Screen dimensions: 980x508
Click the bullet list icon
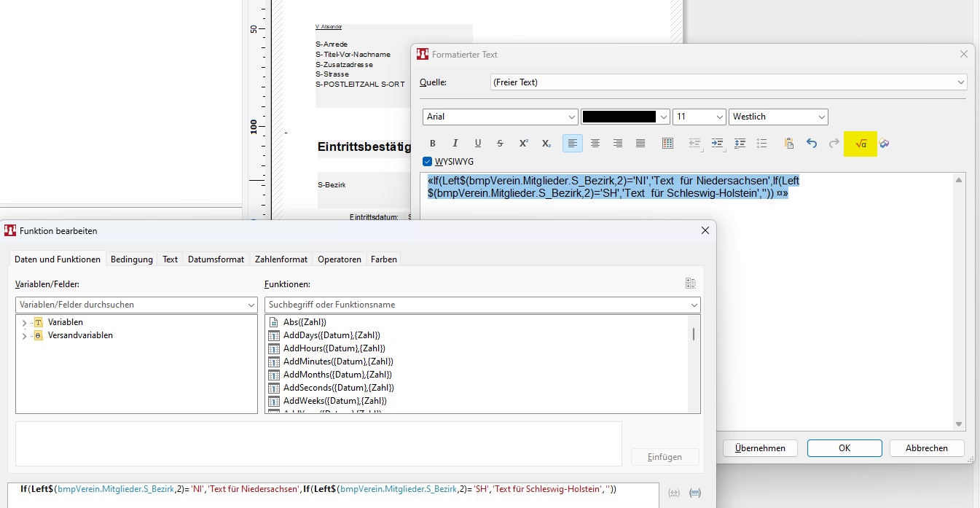tap(761, 144)
